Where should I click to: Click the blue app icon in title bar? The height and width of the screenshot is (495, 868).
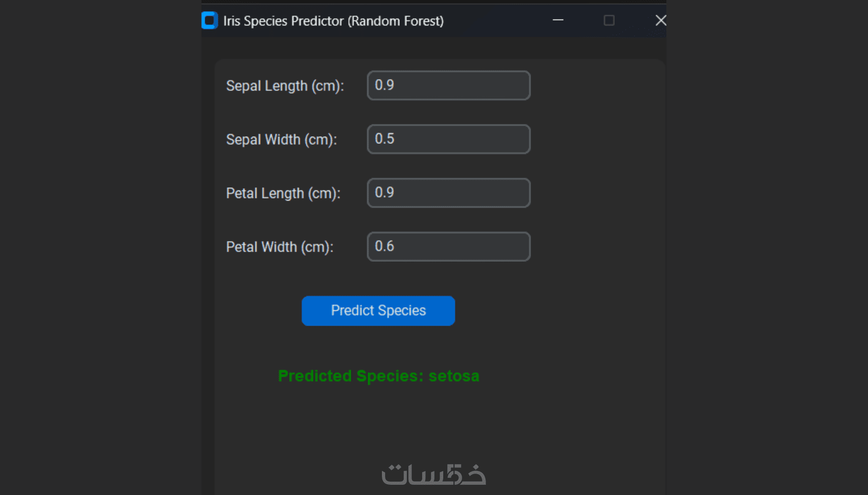coord(209,20)
